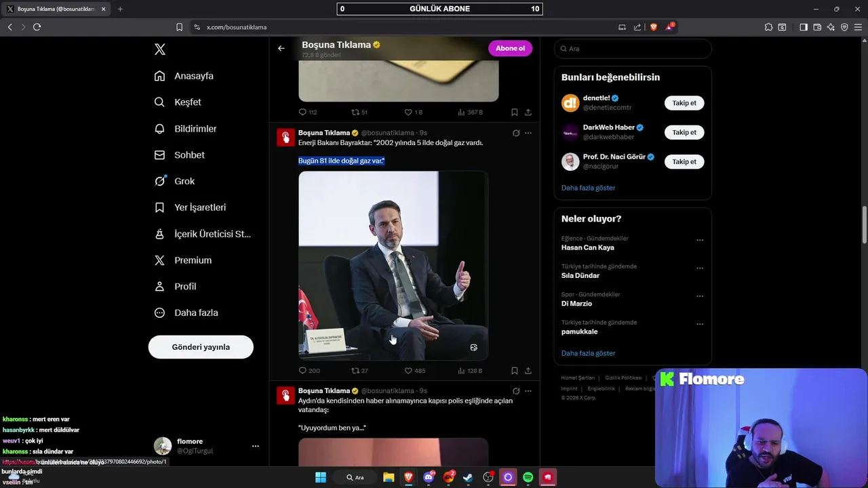This screenshot has height=488, width=868.
Task: Open Brave Wallet icon
Action: (x=817, y=27)
